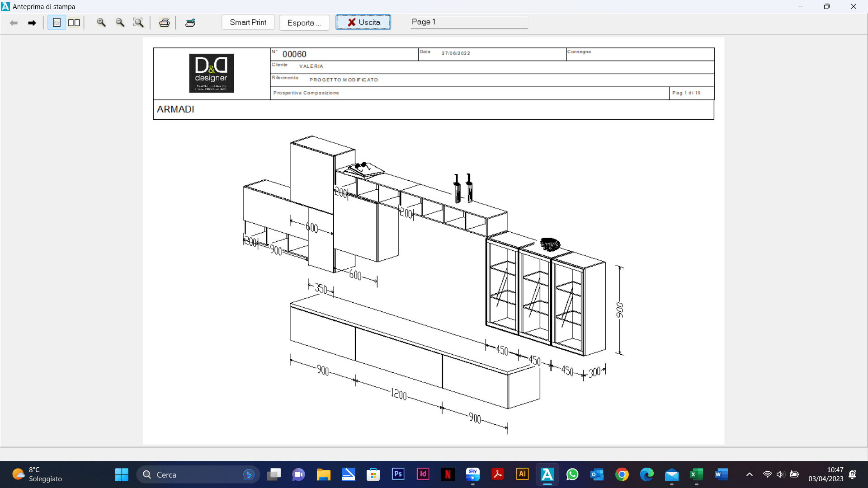
Task: Switch to two-page view
Action: pyautogui.click(x=74, y=23)
